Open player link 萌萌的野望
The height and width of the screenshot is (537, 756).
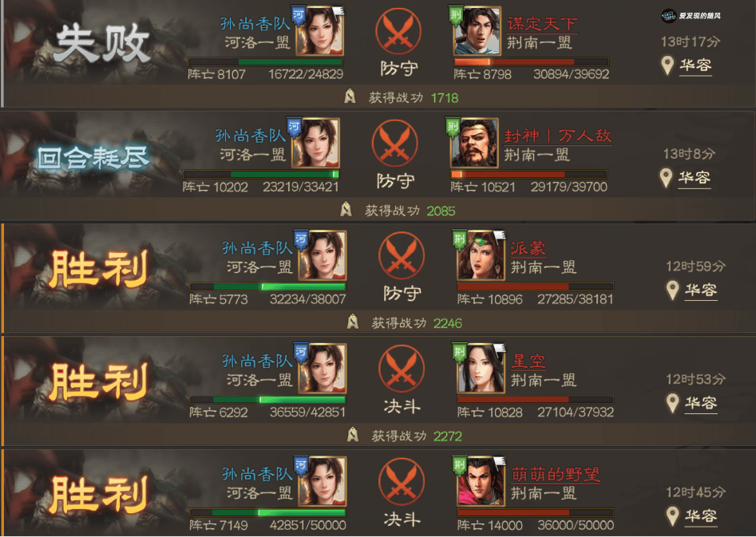tap(555, 474)
